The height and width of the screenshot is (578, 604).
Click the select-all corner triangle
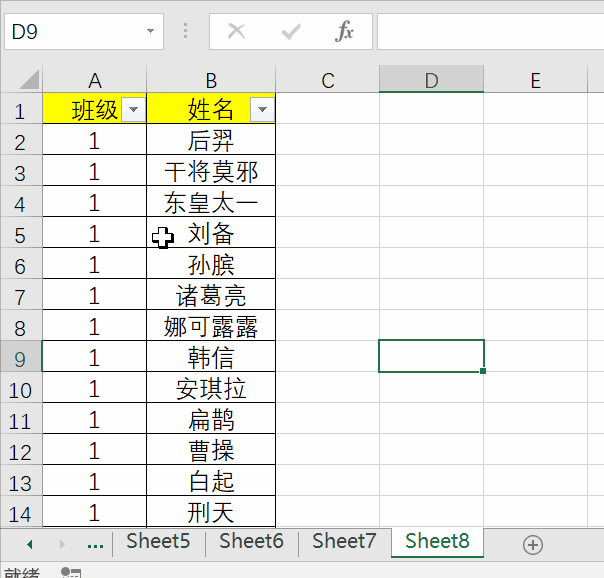[29, 79]
